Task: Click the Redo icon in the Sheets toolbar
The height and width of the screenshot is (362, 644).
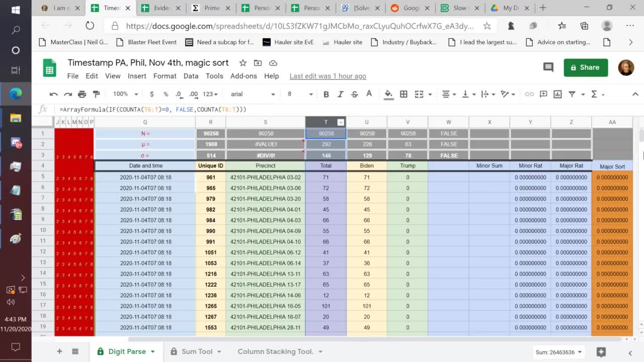Action: coord(68,94)
